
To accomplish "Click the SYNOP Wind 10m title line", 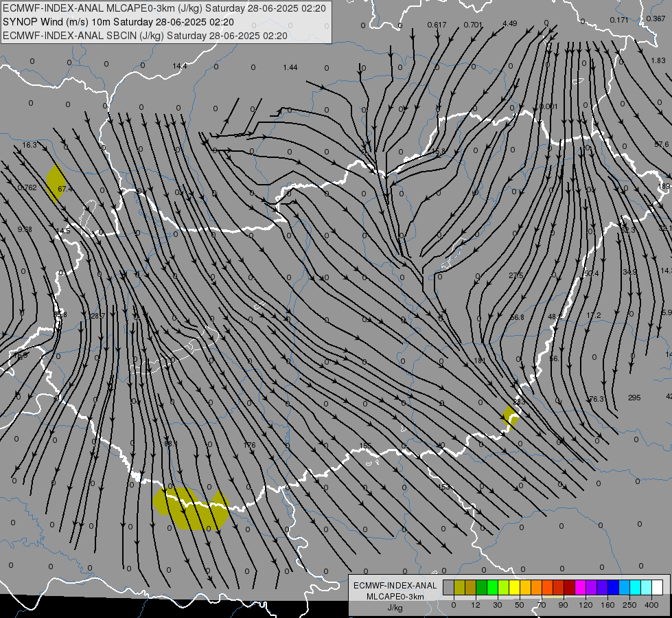I will [x=118, y=22].
